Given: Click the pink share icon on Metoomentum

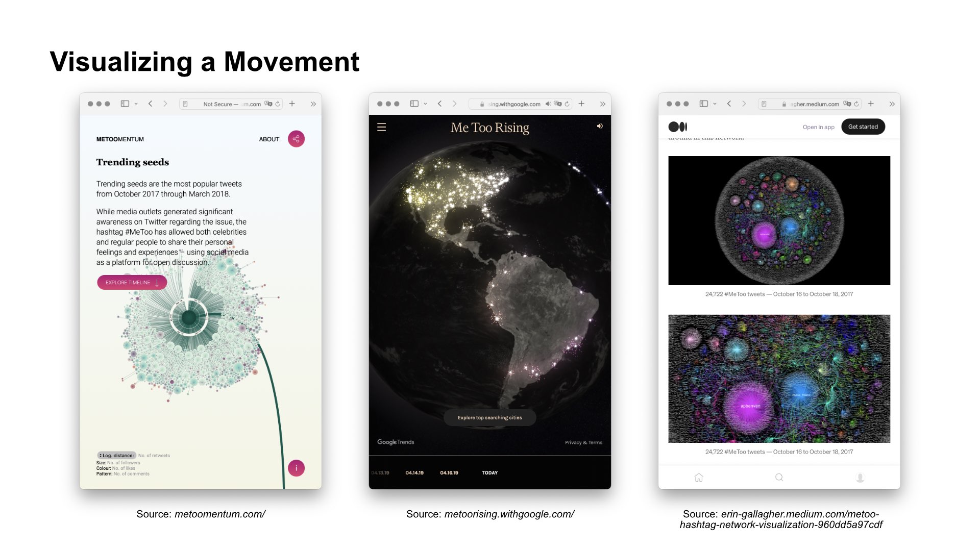Looking at the screenshot, I should (x=296, y=139).
